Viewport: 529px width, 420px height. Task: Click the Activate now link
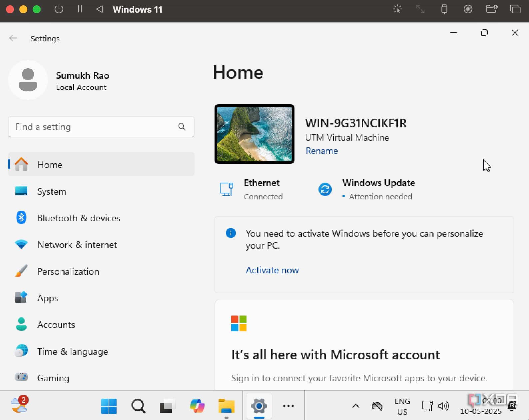pyautogui.click(x=272, y=270)
